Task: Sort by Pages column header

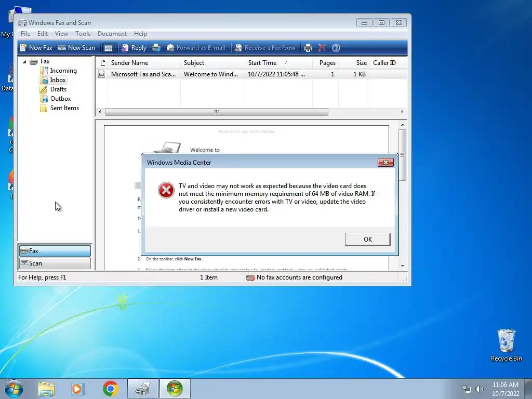Action: [x=325, y=63]
